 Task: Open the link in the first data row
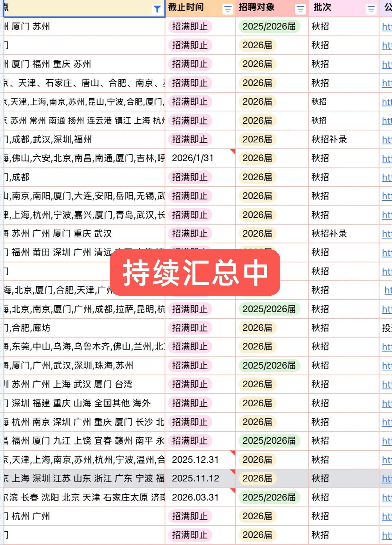[387, 26]
